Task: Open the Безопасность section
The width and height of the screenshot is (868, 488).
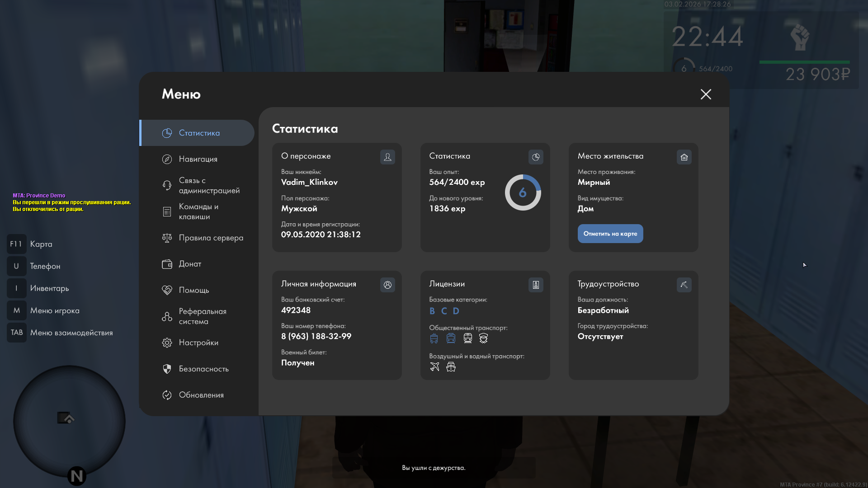Action: coord(203,369)
